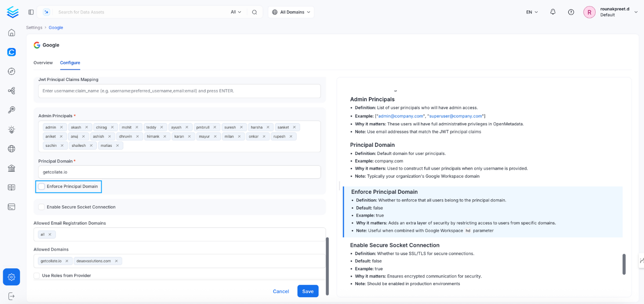Toggle the sidebar collapse icon
The width and height of the screenshot is (644, 304).
click(31, 12)
